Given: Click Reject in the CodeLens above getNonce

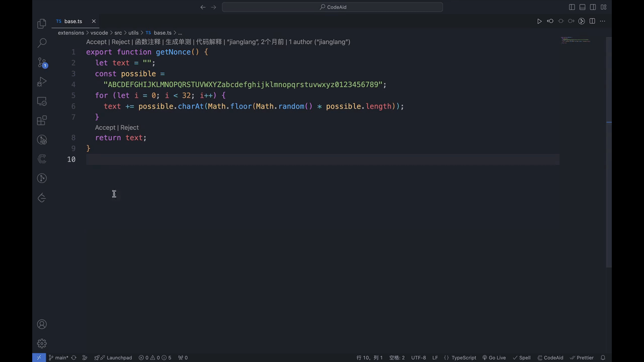Looking at the screenshot, I should click(x=121, y=42).
